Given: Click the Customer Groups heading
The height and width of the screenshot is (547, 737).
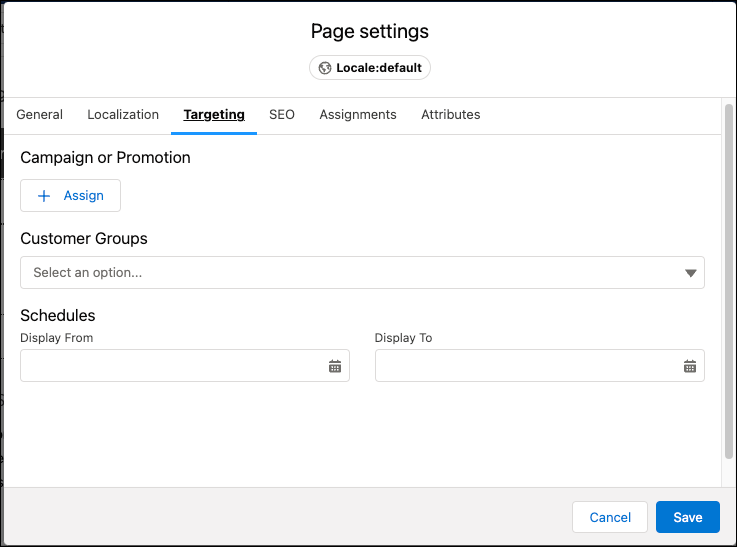Looking at the screenshot, I should point(84,239).
